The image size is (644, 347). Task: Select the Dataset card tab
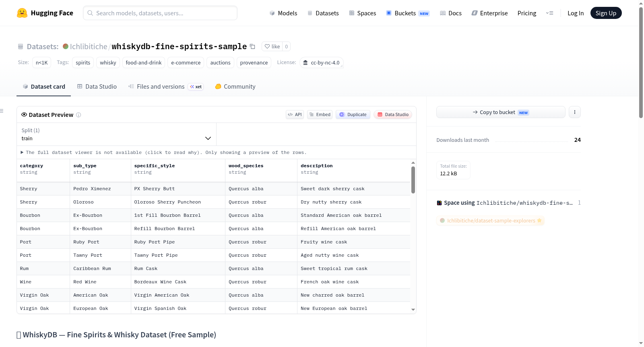(43, 86)
